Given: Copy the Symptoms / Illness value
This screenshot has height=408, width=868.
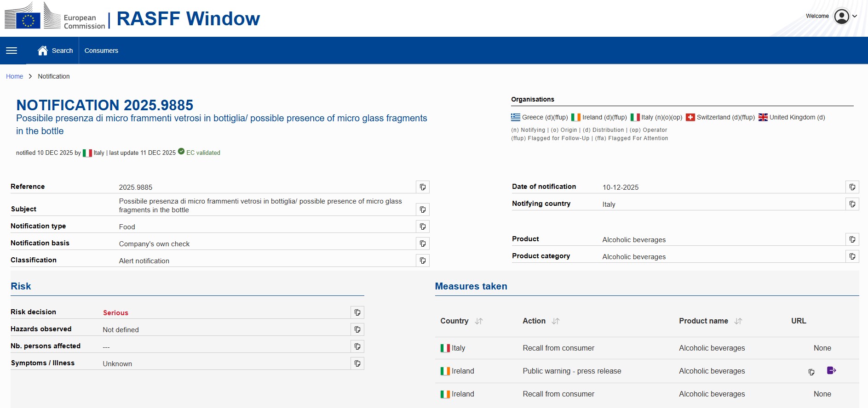Looking at the screenshot, I should click(357, 363).
